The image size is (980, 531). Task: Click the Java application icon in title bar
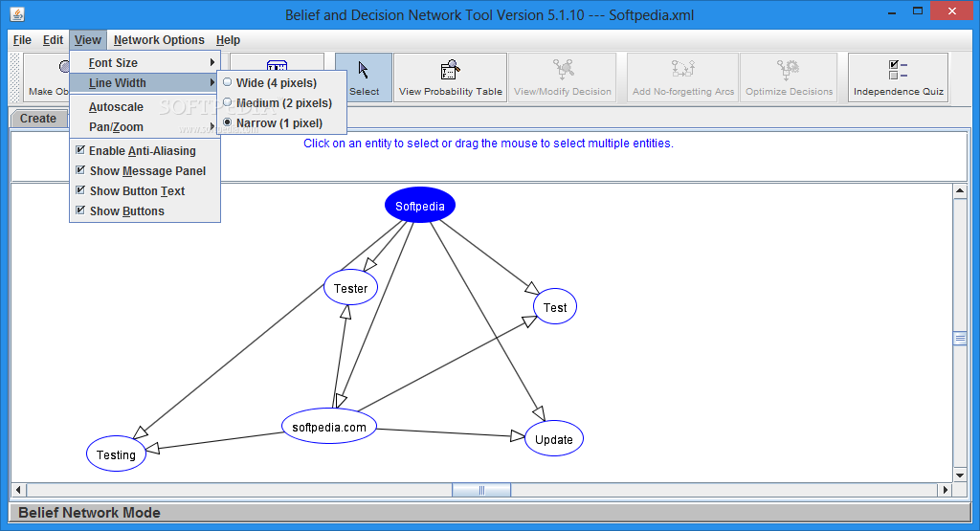pos(17,13)
